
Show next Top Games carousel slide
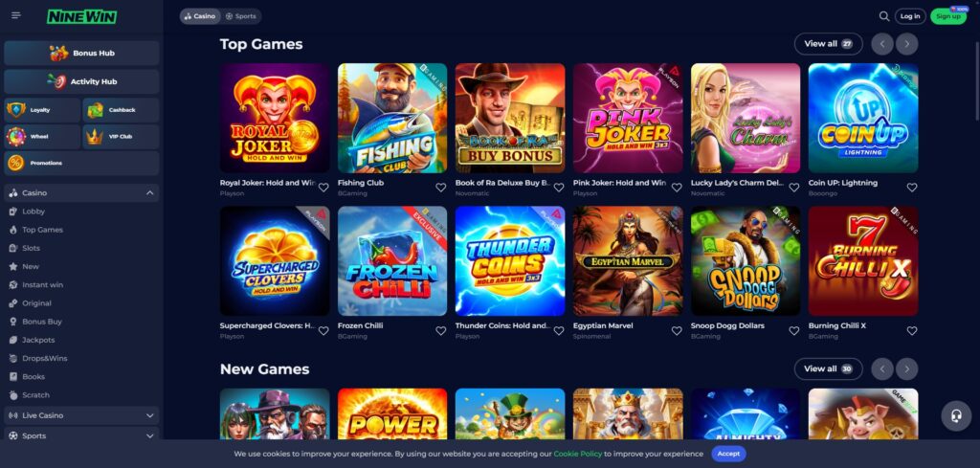pos(907,44)
